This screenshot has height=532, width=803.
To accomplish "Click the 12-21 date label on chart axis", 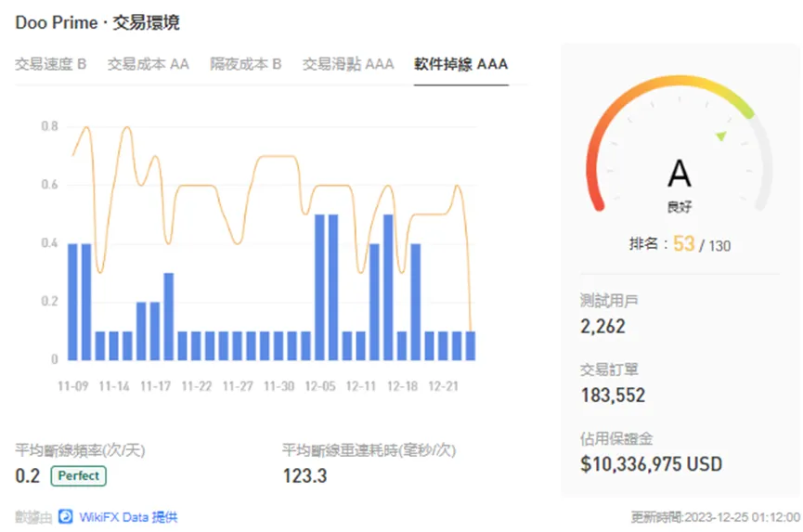I will click(x=444, y=386).
